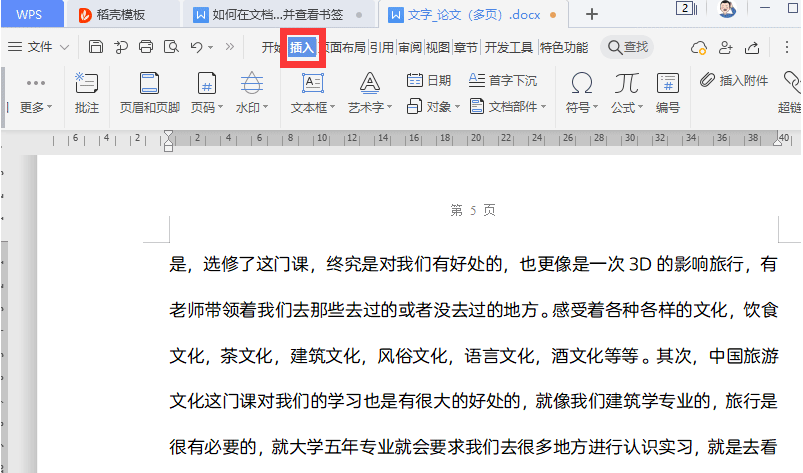Switch to the 审阅 review tab

tap(409, 47)
